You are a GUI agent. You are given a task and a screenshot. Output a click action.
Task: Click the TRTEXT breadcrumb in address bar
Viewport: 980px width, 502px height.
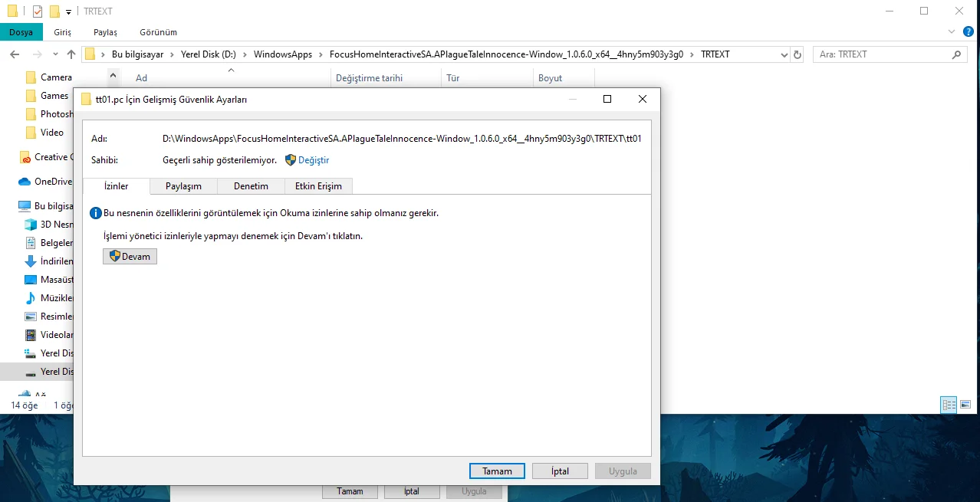715,54
